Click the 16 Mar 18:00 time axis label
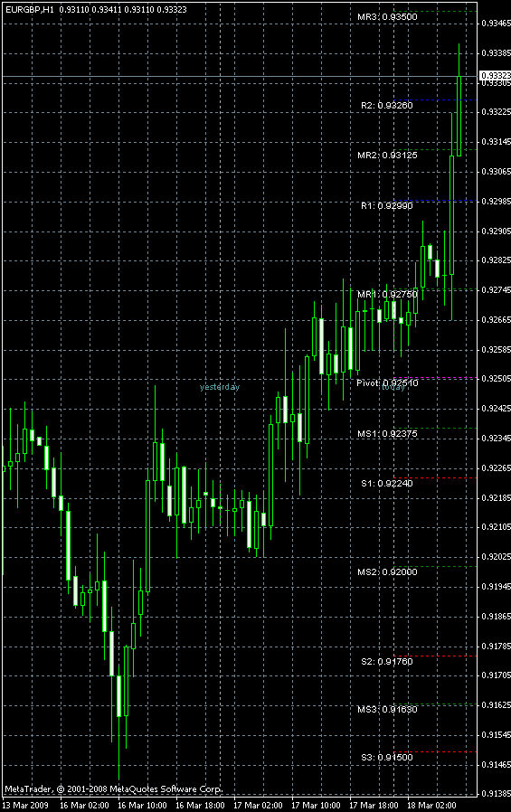This screenshot has height=812, width=511. pyautogui.click(x=200, y=806)
